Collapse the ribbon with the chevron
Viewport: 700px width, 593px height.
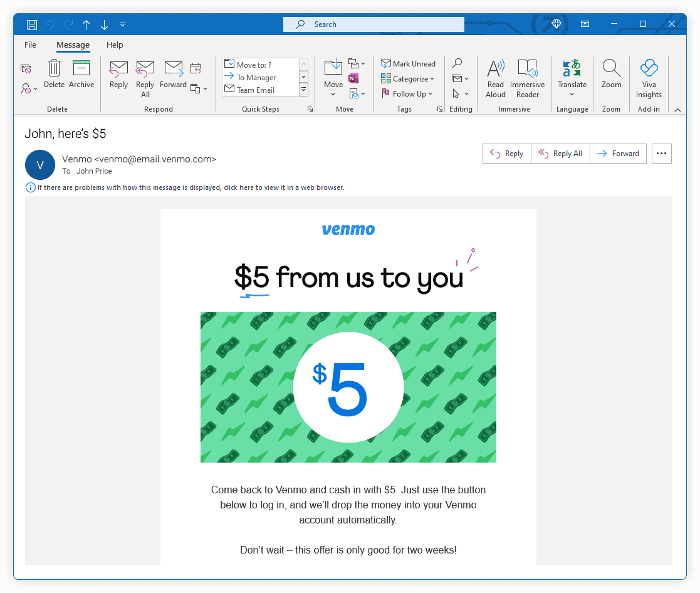coord(677,110)
